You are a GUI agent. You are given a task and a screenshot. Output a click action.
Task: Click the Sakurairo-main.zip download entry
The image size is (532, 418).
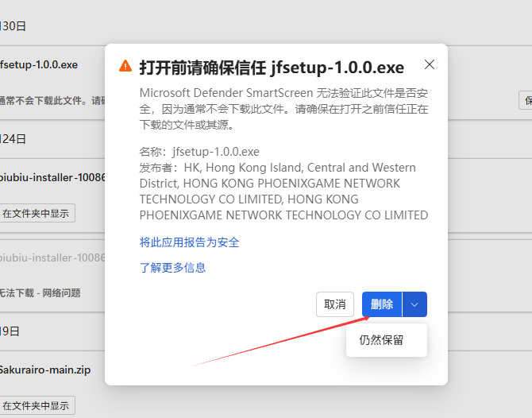(x=45, y=370)
